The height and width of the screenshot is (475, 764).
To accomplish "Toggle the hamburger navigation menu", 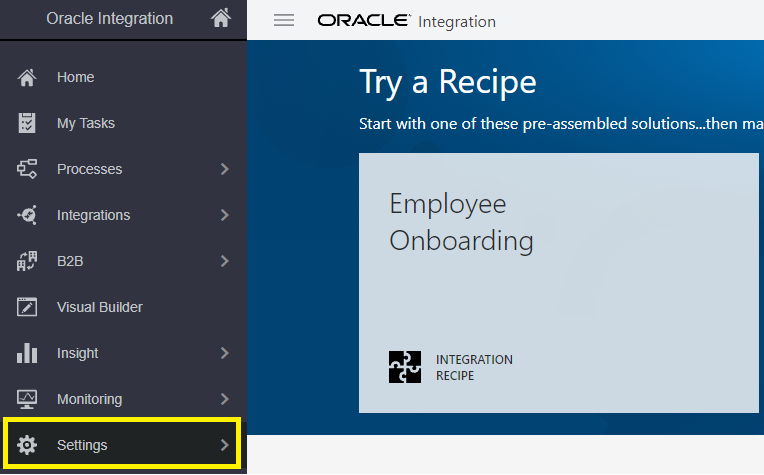I will 284,20.
